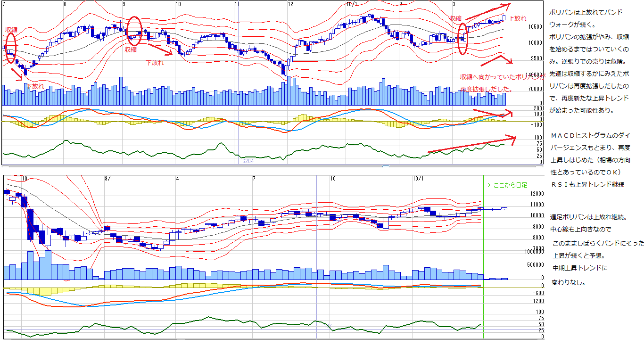Click the 12000 price label on lower chart
This screenshot has width=644, height=362.
coord(537,194)
